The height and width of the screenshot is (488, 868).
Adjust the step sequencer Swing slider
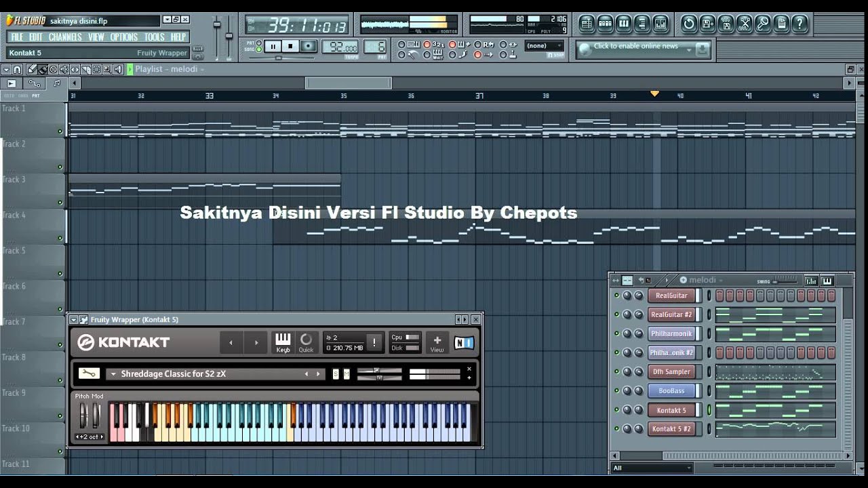coord(785,281)
